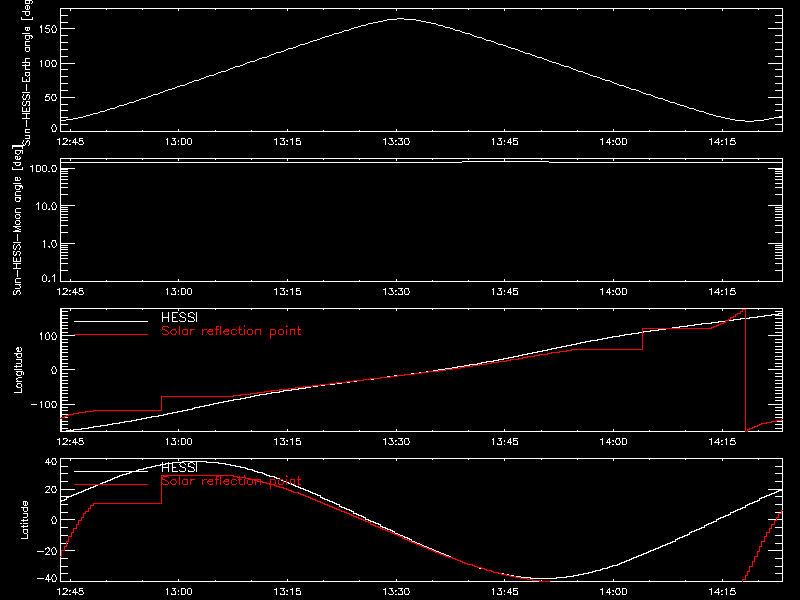Click the -20 tick on Latitude axis
The width and height of the screenshot is (800, 600).
tap(47, 551)
